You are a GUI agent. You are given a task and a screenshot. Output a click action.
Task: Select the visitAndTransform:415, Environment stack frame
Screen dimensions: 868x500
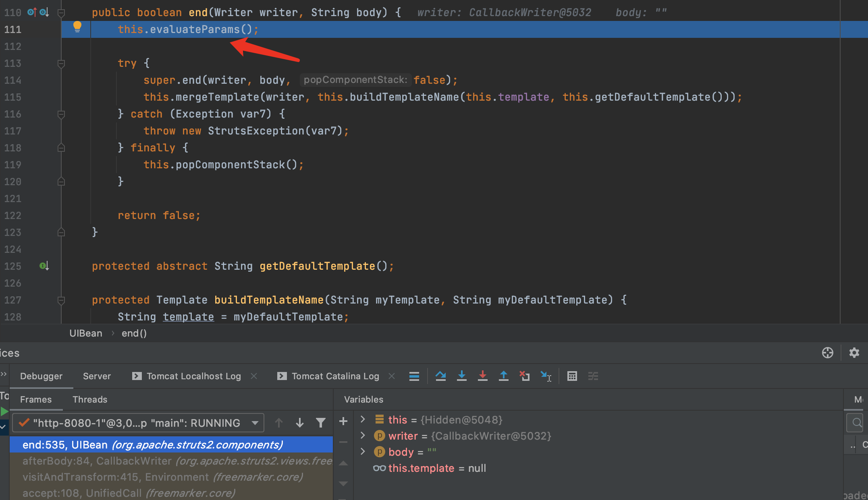[171, 477]
